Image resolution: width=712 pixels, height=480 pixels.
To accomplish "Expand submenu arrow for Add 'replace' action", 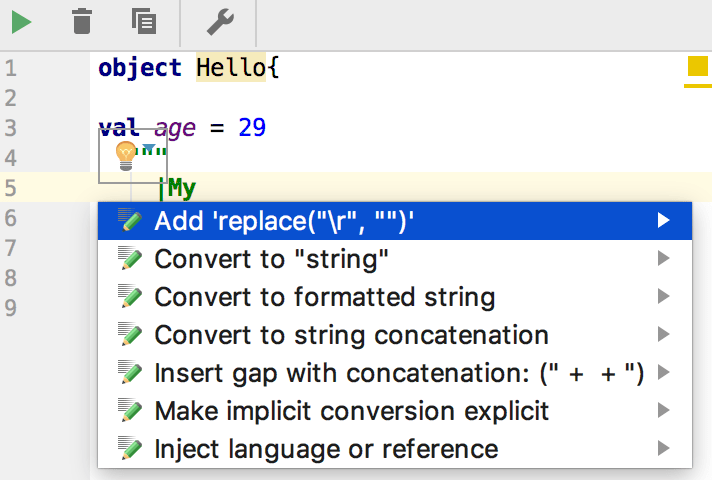I will tap(663, 221).
